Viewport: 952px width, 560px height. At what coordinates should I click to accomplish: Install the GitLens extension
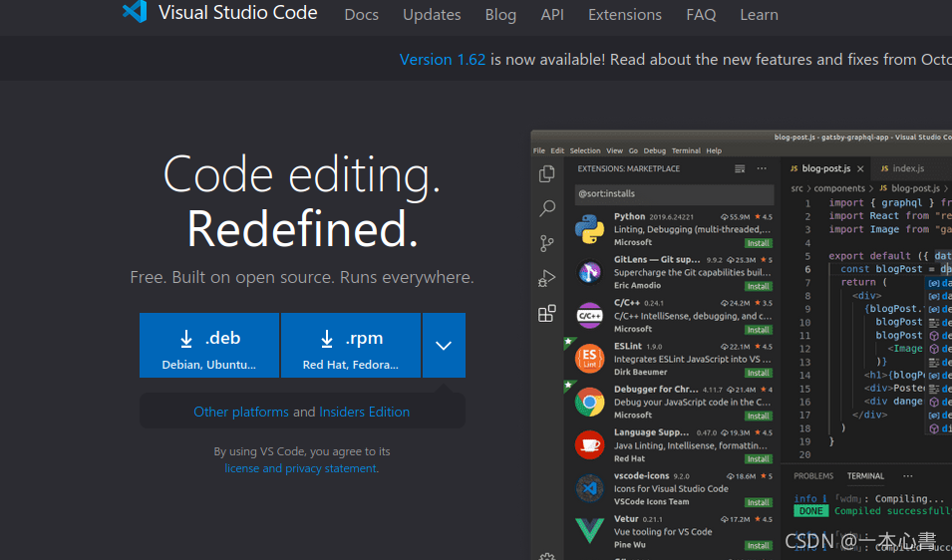pos(759,286)
